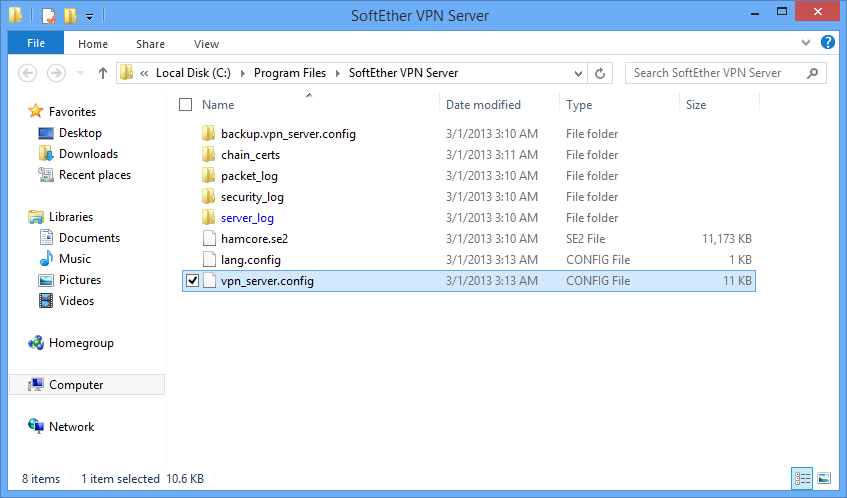This screenshot has width=847, height=498.
Task: Switch to Large icons view in status bar
Action: pos(824,479)
